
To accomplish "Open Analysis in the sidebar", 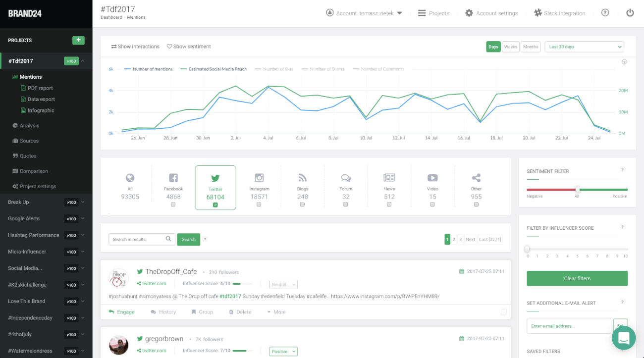I will (x=26, y=126).
